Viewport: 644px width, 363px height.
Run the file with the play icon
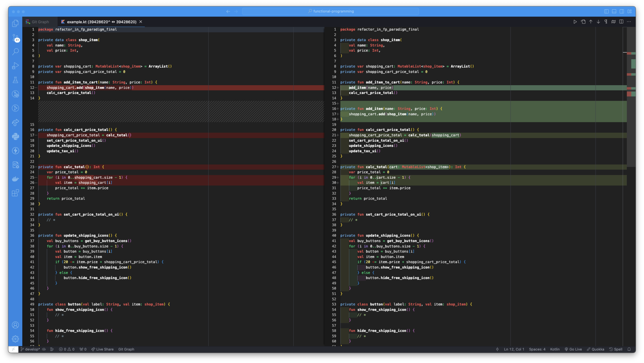point(575,22)
